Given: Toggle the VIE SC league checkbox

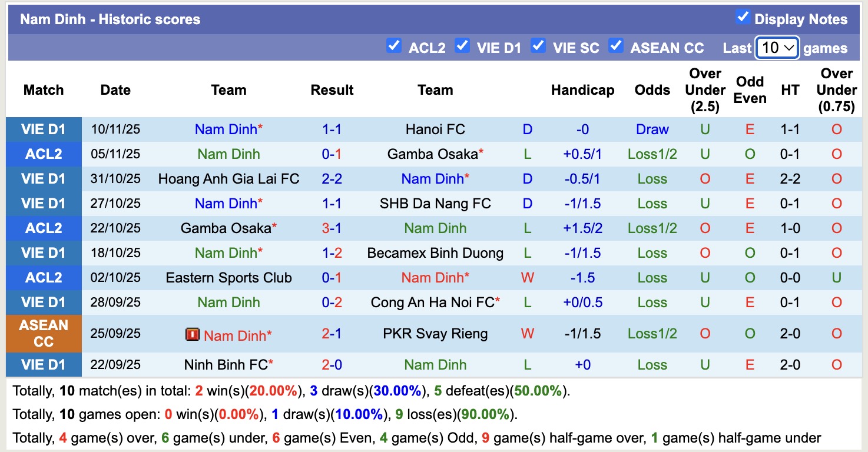Looking at the screenshot, I should pos(538,45).
